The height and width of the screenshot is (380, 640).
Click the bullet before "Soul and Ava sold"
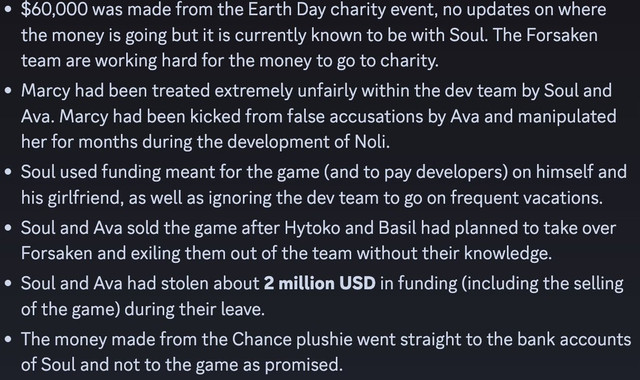tap(8, 228)
